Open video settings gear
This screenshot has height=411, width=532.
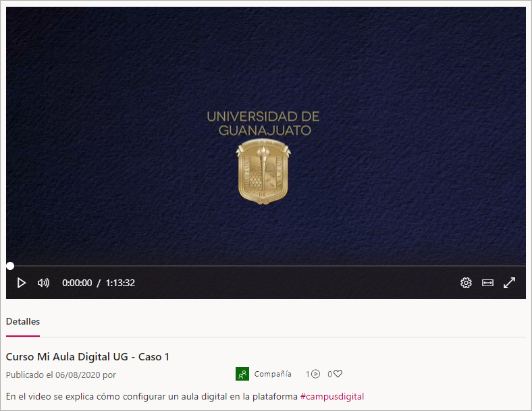(x=466, y=283)
